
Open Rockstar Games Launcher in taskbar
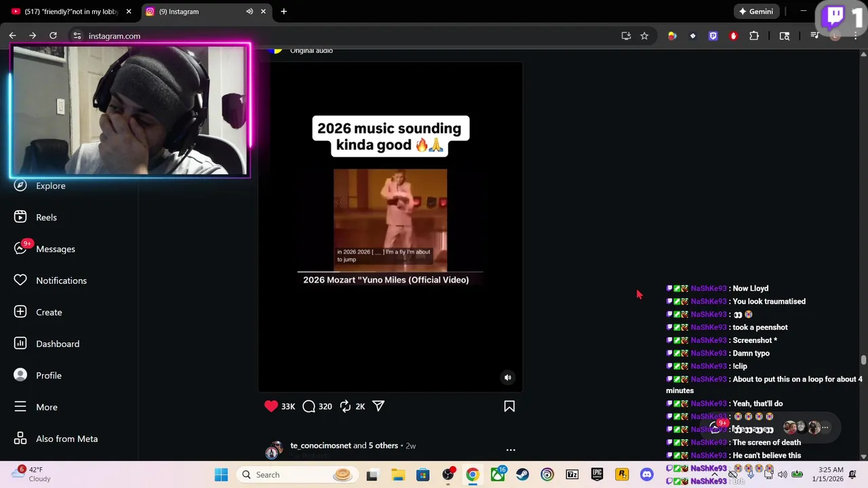tap(622, 474)
